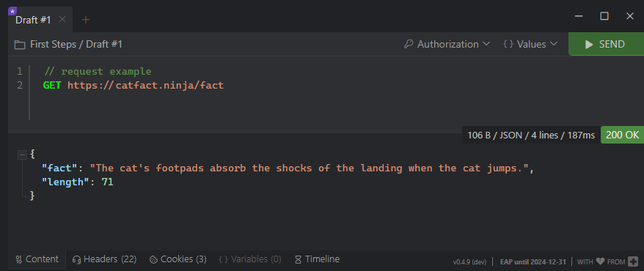Click the heart icon in status bar

pyautogui.click(x=600, y=261)
